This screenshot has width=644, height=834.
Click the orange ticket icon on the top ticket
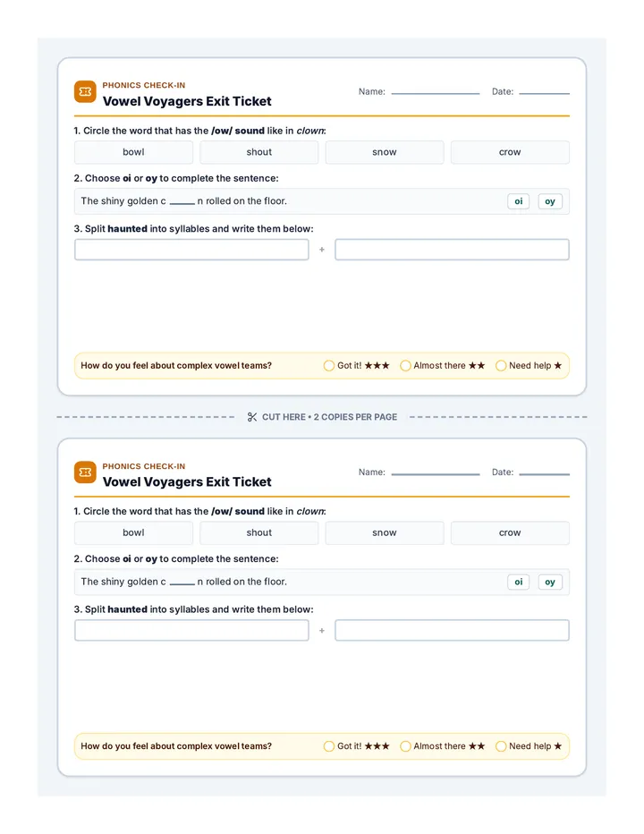[x=85, y=92]
